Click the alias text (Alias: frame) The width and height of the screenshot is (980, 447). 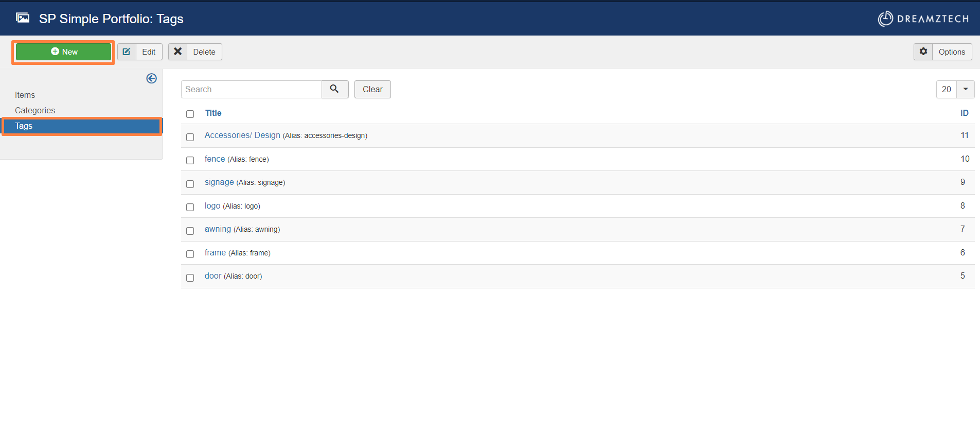click(250, 253)
